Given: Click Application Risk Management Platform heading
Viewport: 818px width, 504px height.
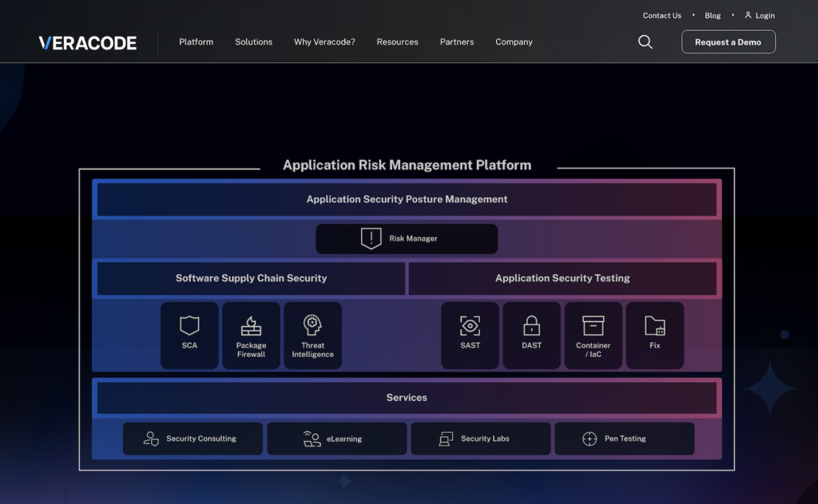Looking at the screenshot, I should coord(407,165).
